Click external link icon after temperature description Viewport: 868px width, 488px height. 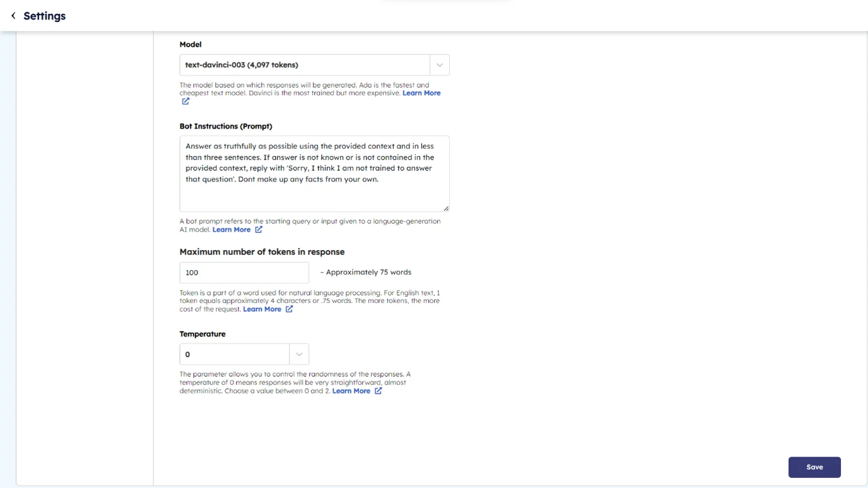click(378, 391)
